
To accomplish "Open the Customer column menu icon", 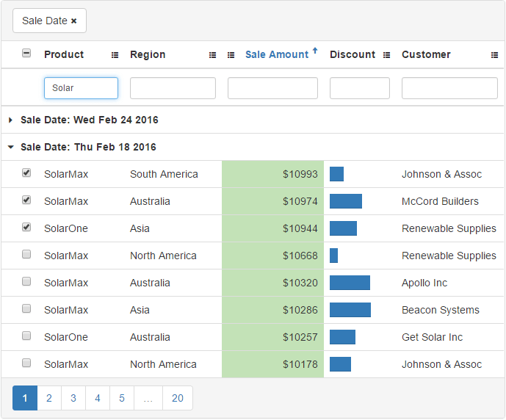I will click(x=494, y=55).
